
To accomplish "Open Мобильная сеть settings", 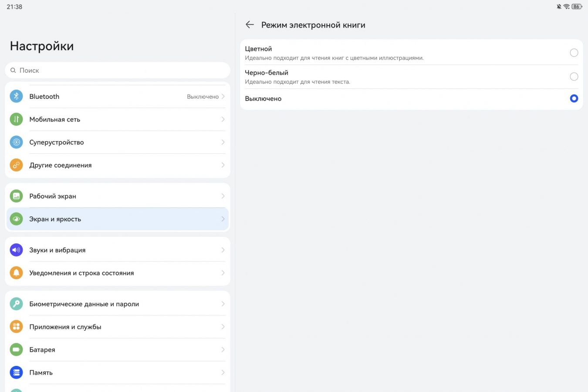I will click(x=118, y=119).
